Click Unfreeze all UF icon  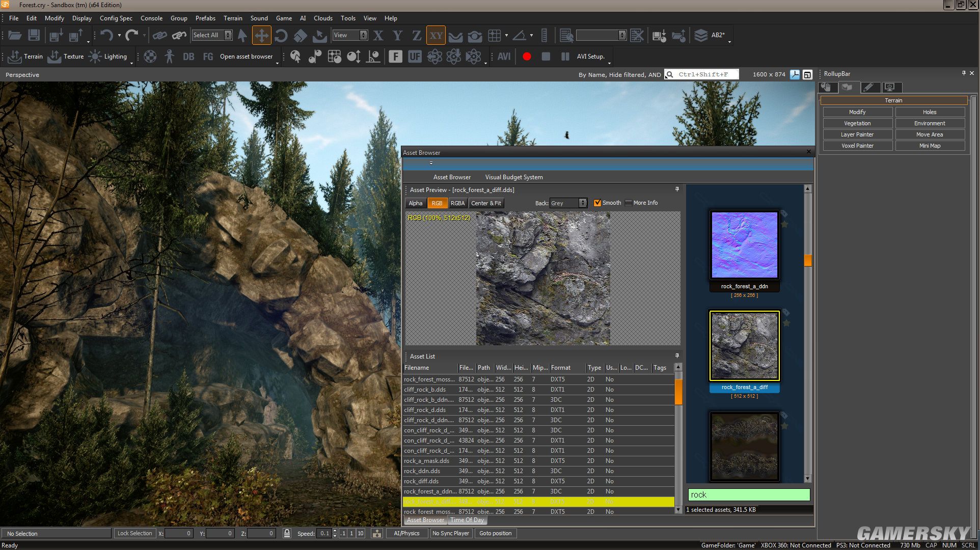click(415, 57)
